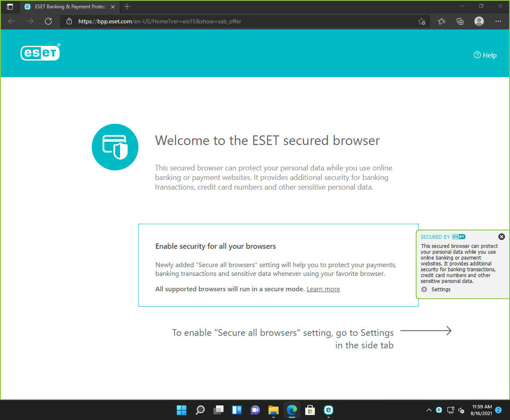Image resolution: width=510 pixels, height=420 pixels.
Task: Click the muted volume tray icon
Action: pyautogui.click(x=461, y=410)
